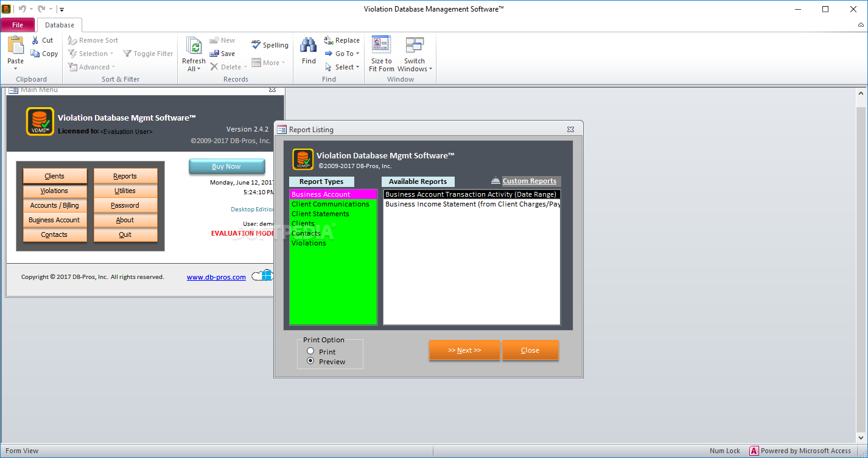Click the Utilities button in Main Menu
Image resolution: width=868 pixels, height=458 pixels.
[x=125, y=191]
